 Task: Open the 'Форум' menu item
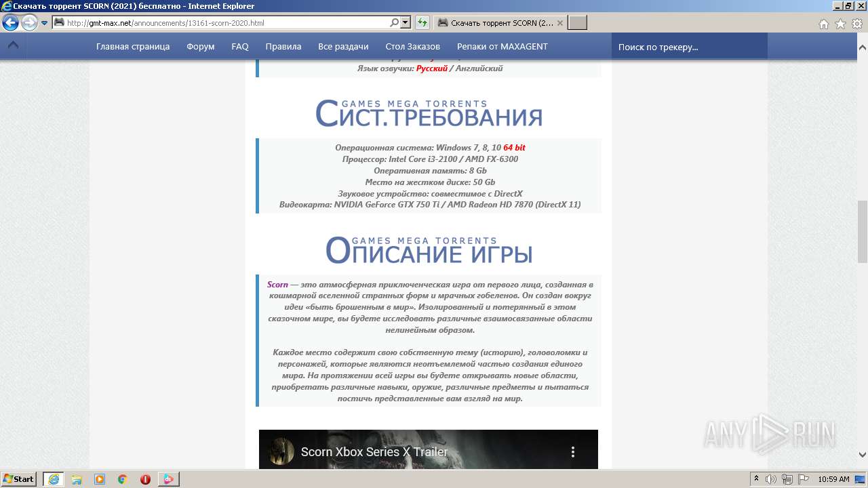click(x=201, y=47)
